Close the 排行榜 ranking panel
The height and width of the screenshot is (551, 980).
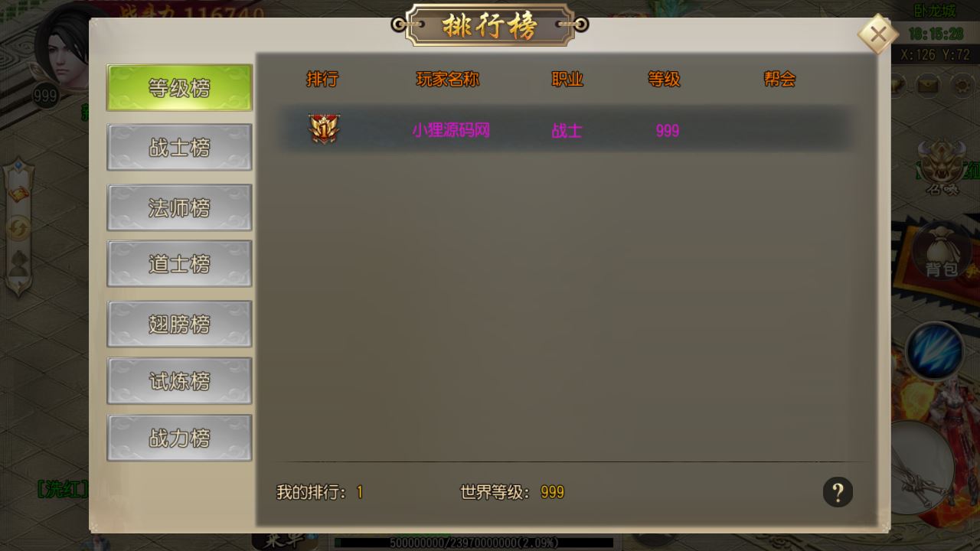point(877,34)
